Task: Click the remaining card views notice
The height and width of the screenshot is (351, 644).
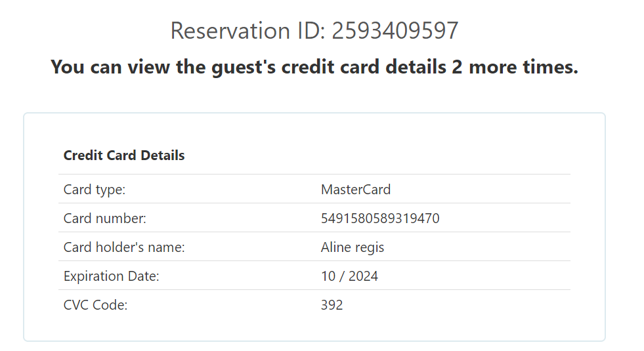Action: click(314, 67)
